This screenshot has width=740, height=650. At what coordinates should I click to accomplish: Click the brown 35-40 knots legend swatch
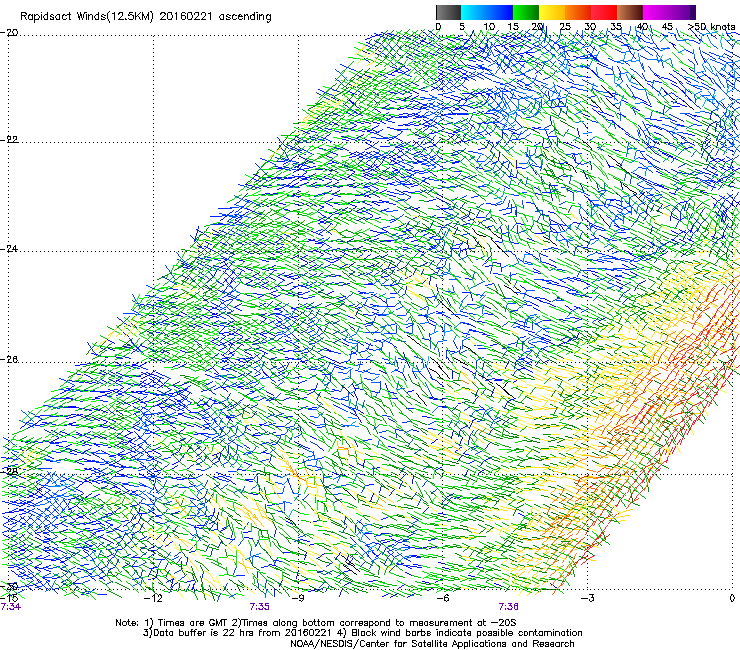tap(630, 12)
